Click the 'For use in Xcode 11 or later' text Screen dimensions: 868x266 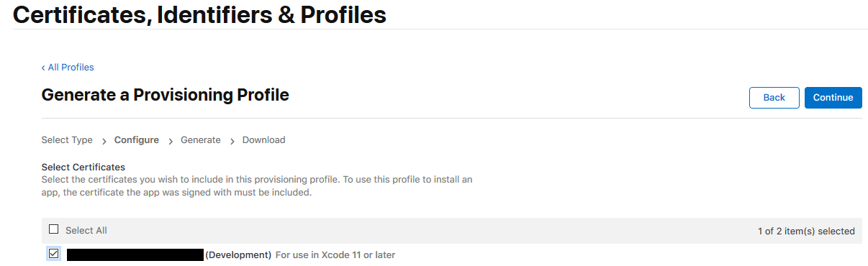pyautogui.click(x=335, y=254)
